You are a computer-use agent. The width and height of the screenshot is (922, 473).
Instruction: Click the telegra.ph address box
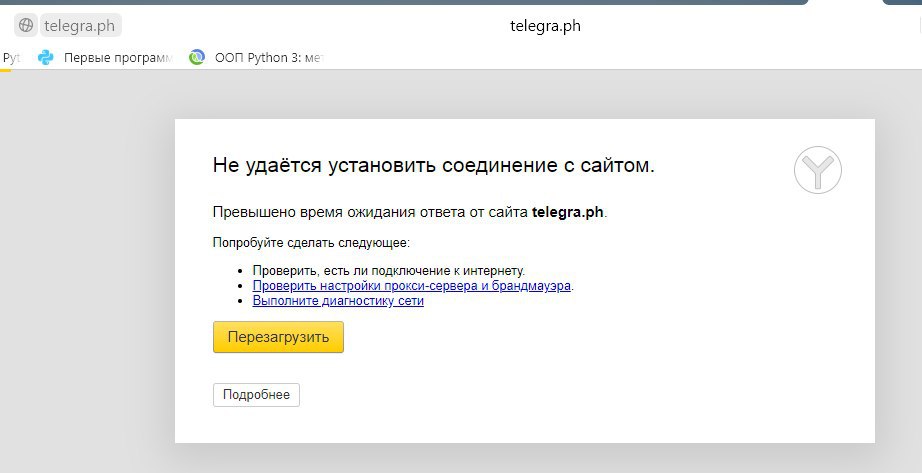81,26
